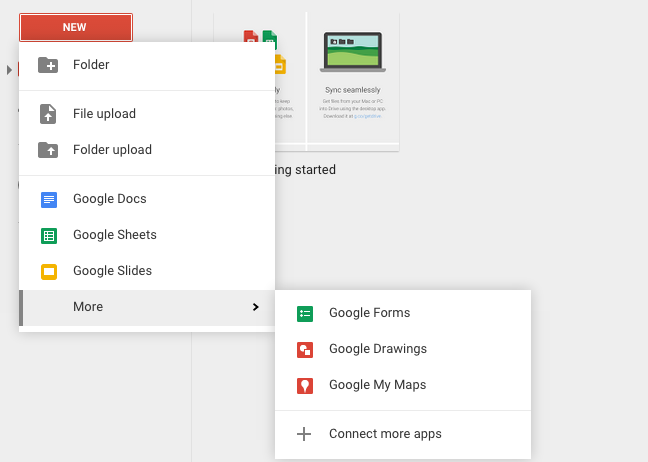Create a new Google Docs document
The width and height of the screenshot is (648, 462).
pos(147,199)
